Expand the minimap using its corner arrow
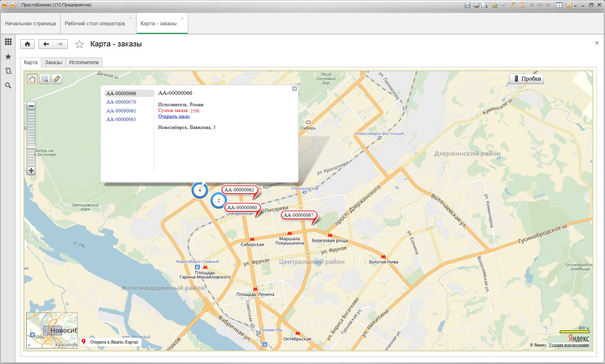The height and width of the screenshot is (364, 605). 30,345
